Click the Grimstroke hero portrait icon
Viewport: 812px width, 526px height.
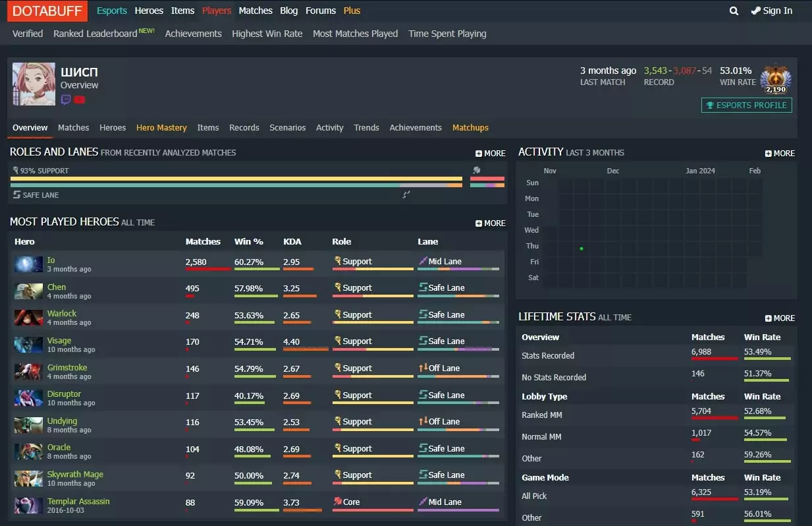pos(29,372)
